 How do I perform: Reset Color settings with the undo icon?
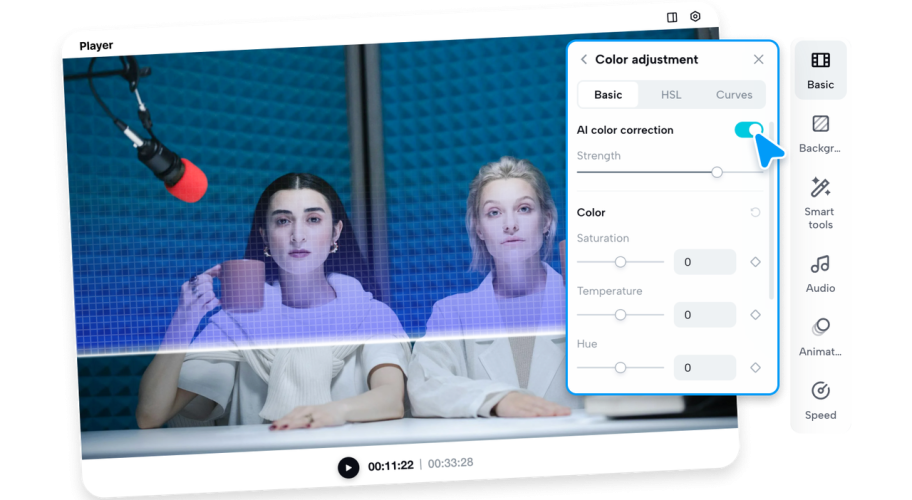755,213
